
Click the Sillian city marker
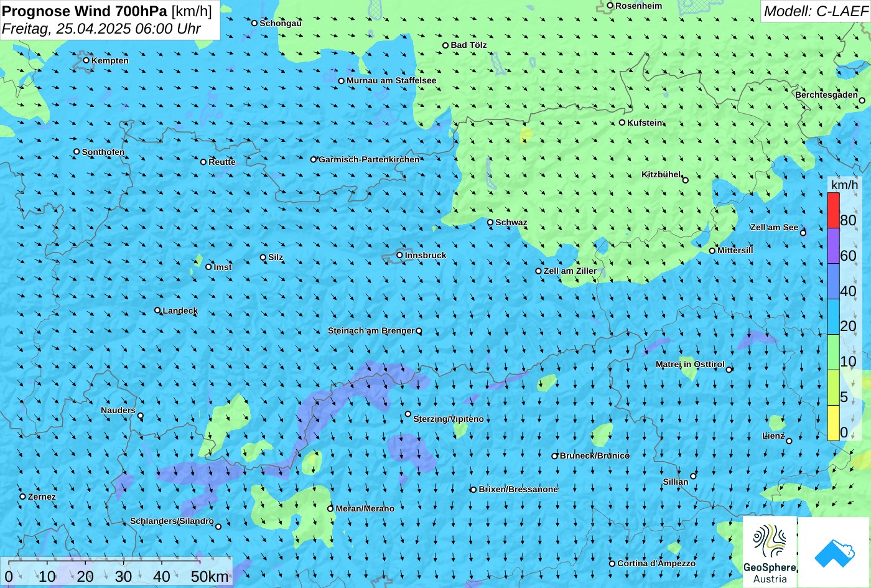693,476
